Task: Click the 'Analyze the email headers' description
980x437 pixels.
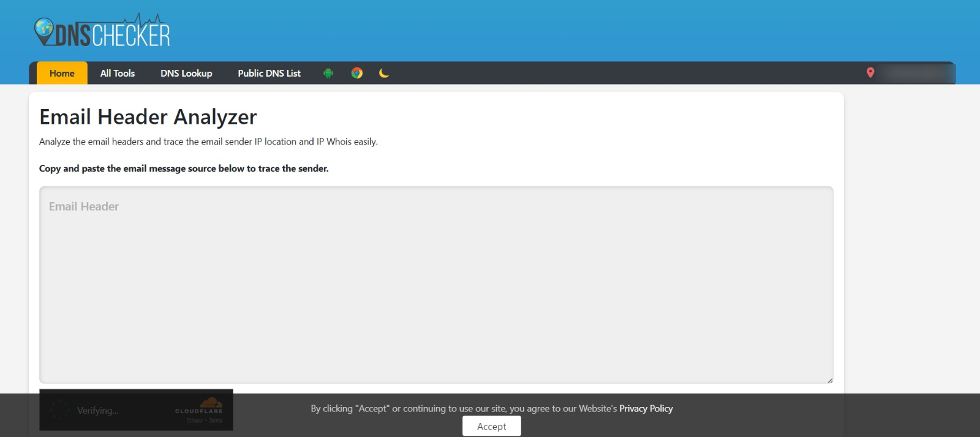Action: point(208,142)
